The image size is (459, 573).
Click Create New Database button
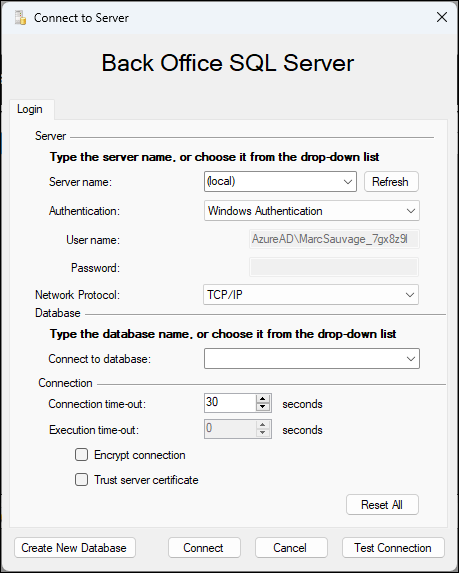pyautogui.click(x=75, y=547)
